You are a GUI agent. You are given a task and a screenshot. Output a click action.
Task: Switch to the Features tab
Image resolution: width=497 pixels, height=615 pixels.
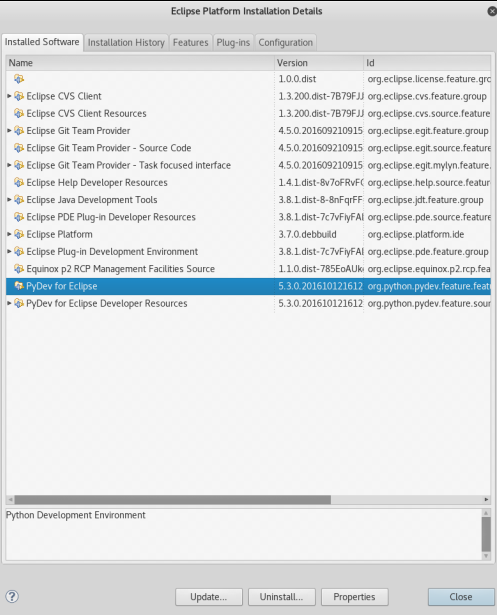(x=191, y=42)
